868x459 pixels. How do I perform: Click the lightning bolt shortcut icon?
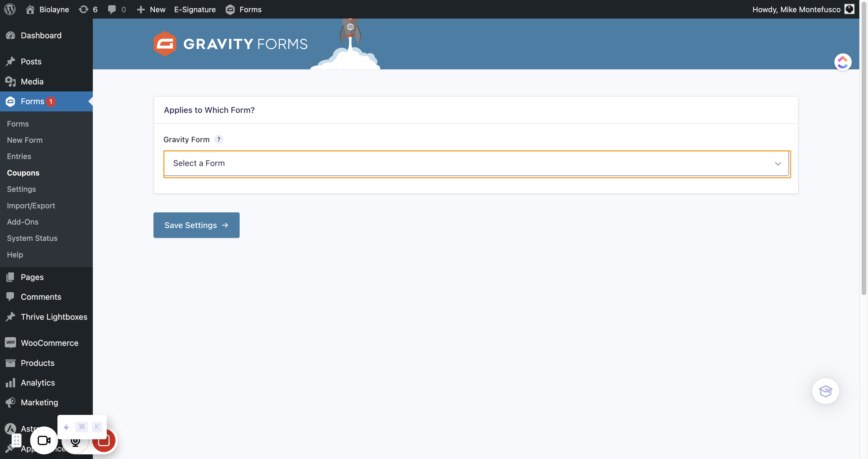click(x=66, y=427)
